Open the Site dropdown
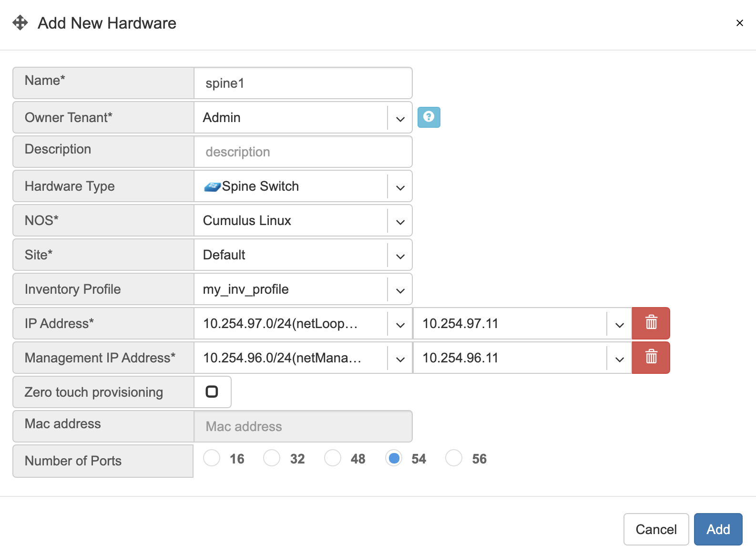The image size is (756, 556). pyautogui.click(x=400, y=255)
